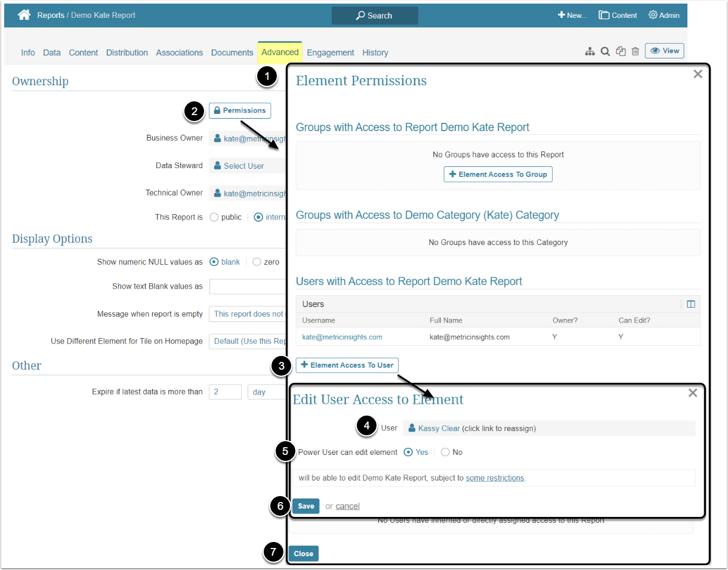Open the expire unit dropdown showing day
The height and width of the screenshot is (570, 728).
267,392
